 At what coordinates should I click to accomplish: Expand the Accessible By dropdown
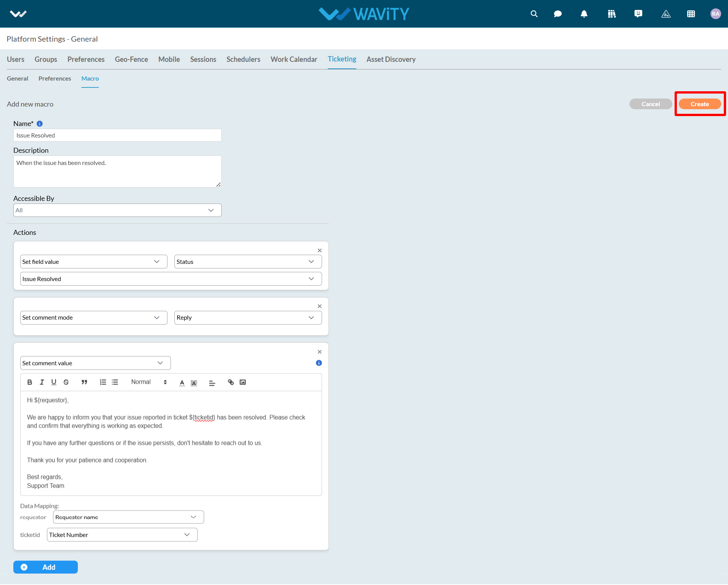[118, 210]
